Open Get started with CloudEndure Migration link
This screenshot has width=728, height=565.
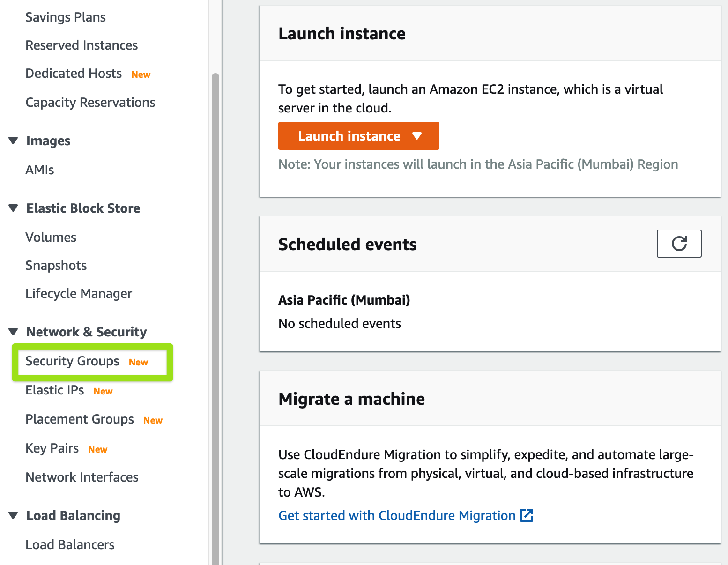396,515
